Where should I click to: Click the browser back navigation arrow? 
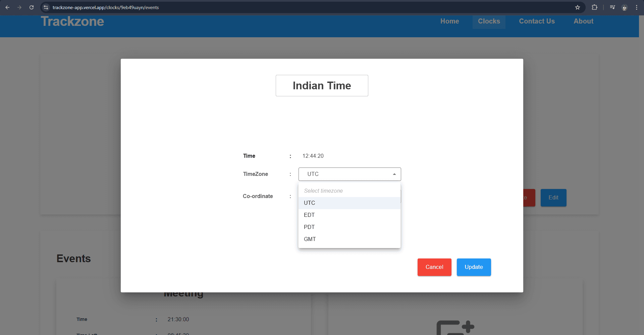7,7
